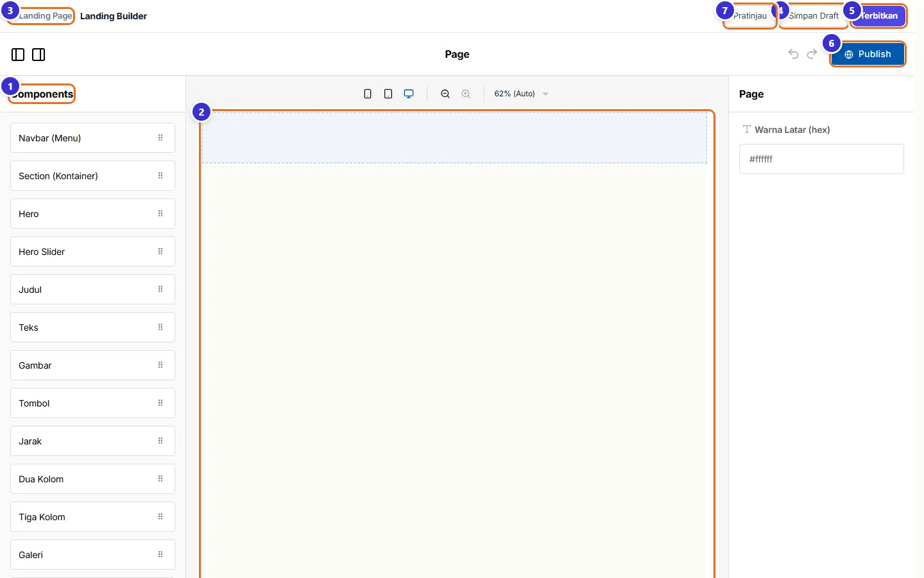Click the drag handle of Tiga Kolom
The image size is (924, 578).
click(x=160, y=516)
